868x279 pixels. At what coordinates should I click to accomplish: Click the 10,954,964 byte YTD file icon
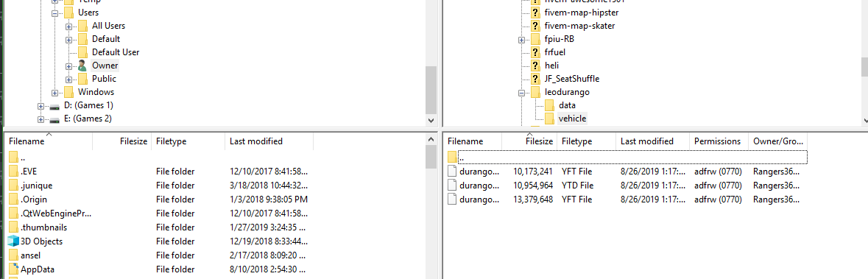pos(452,186)
